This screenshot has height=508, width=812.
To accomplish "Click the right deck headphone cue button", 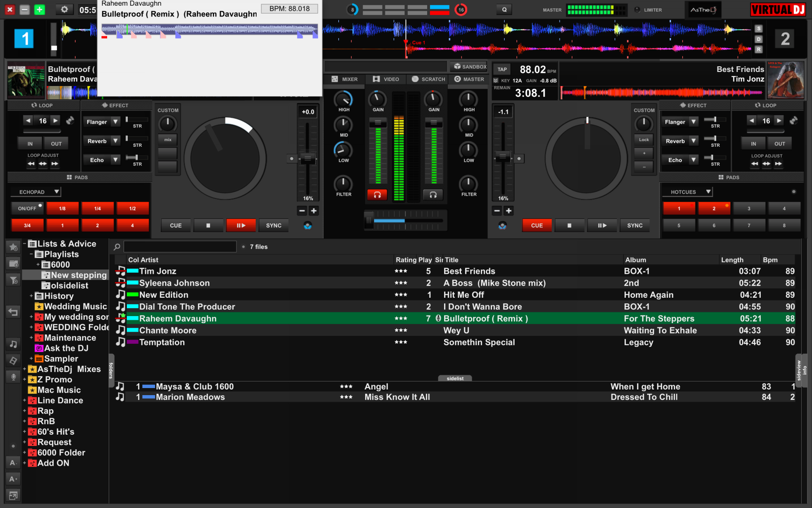I will click(x=433, y=195).
